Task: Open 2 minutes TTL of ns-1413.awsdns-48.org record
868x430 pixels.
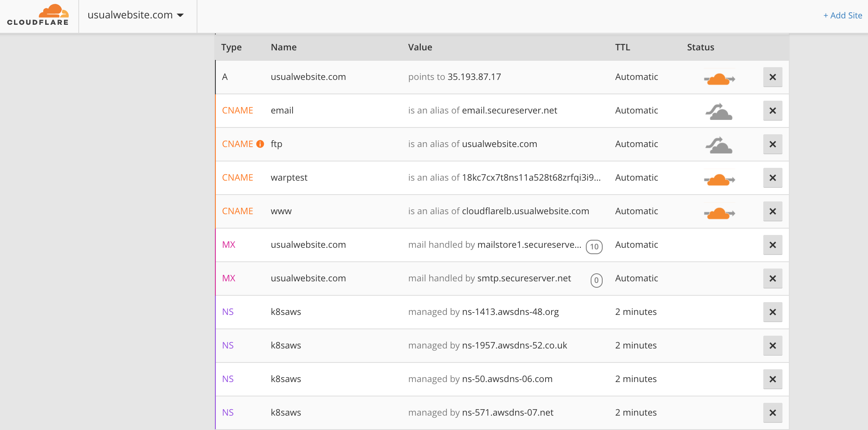Action: (636, 312)
